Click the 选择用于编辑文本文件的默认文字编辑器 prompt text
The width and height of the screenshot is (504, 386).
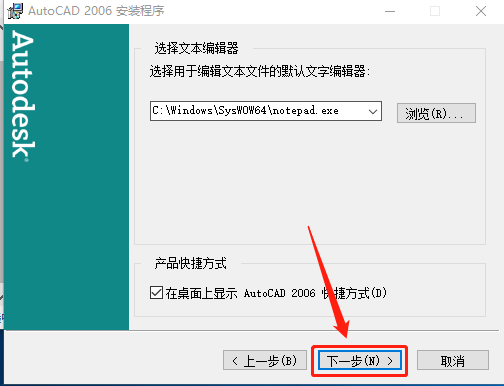260,71
